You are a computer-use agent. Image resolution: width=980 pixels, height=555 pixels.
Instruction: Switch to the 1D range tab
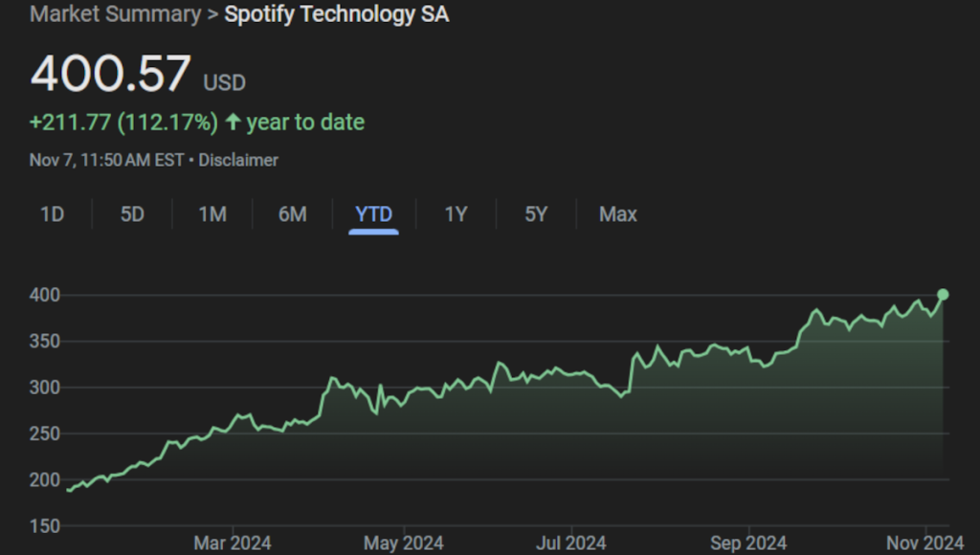pyautogui.click(x=52, y=214)
